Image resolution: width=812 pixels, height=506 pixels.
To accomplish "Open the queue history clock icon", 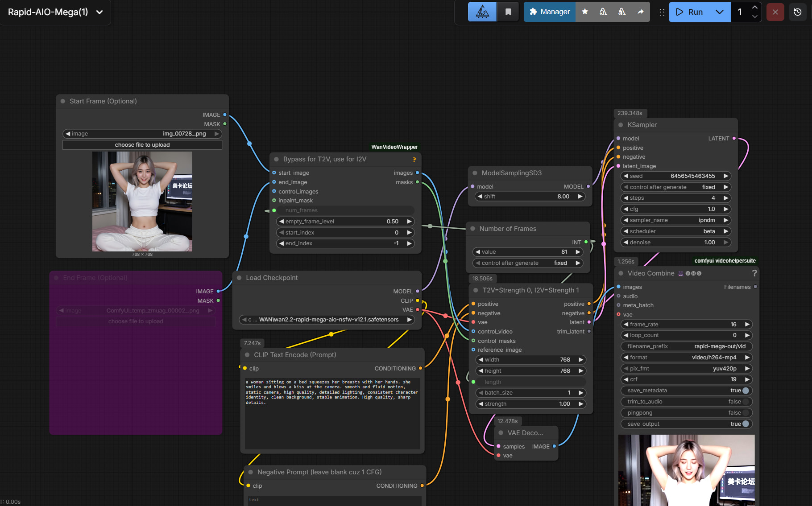I will tap(797, 12).
